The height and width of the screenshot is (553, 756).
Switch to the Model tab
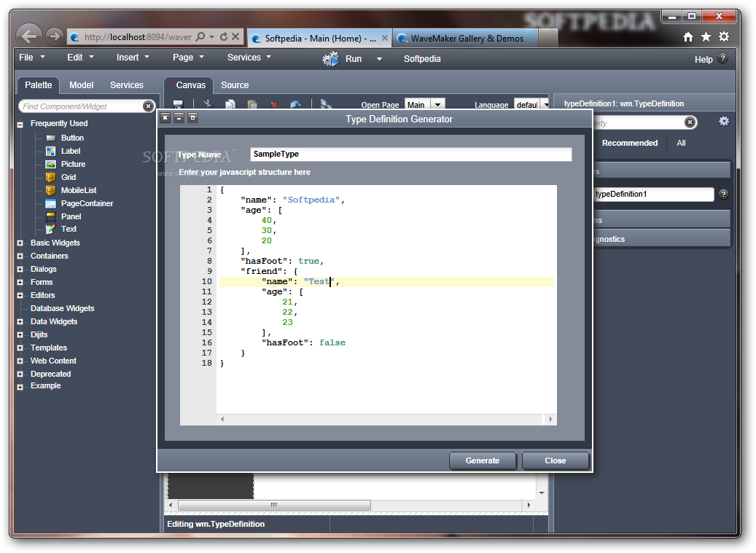click(81, 85)
